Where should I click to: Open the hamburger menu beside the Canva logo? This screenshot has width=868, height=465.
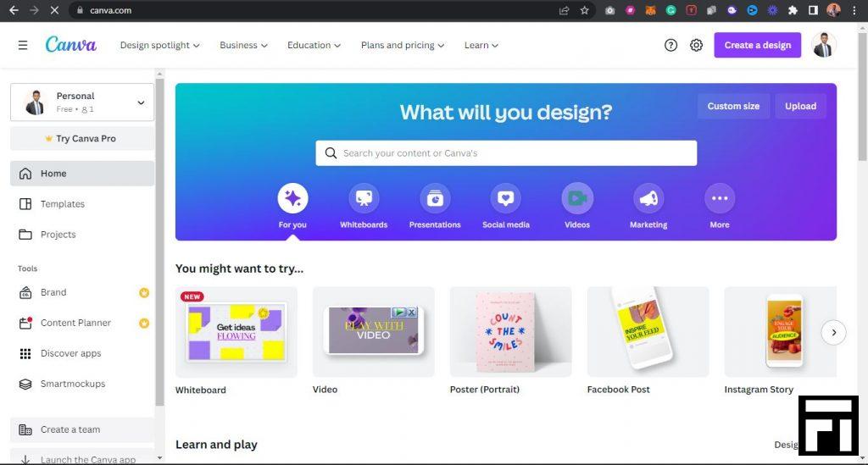coord(23,46)
